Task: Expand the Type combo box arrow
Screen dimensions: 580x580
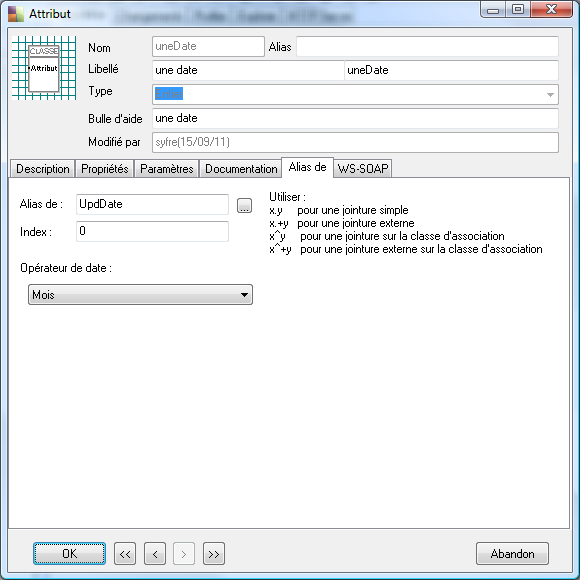Action: pyautogui.click(x=550, y=95)
